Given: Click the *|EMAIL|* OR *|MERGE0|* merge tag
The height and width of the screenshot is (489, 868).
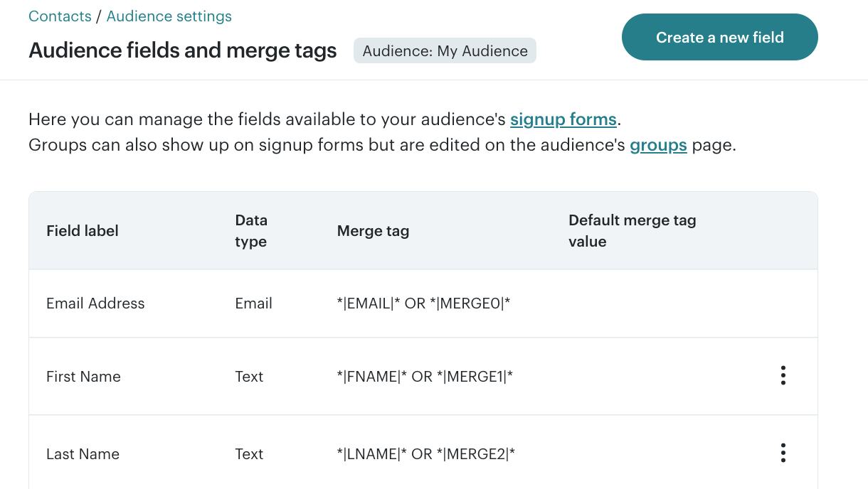Looking at the screenshot, I should tap(424, 303).
